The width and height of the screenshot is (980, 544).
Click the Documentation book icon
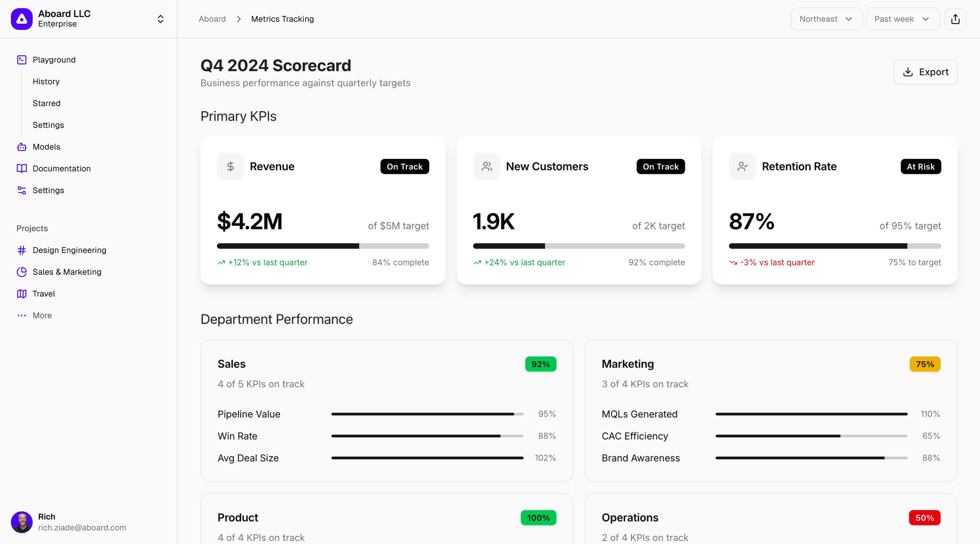pyautogui.click(x=22, y=168)
